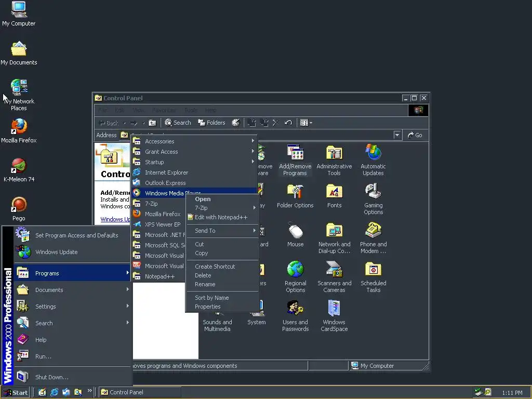Expand 7-Zip submenu in context menu
532x399 pixels.
[222, 208]
